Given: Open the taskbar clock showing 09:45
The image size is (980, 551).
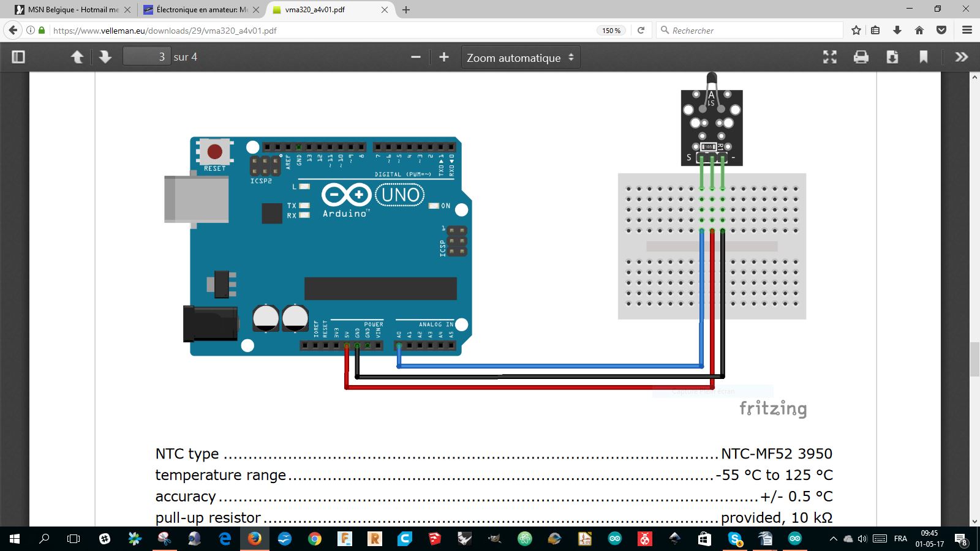Looking at the screenshot, I should (x=929, y=539).
